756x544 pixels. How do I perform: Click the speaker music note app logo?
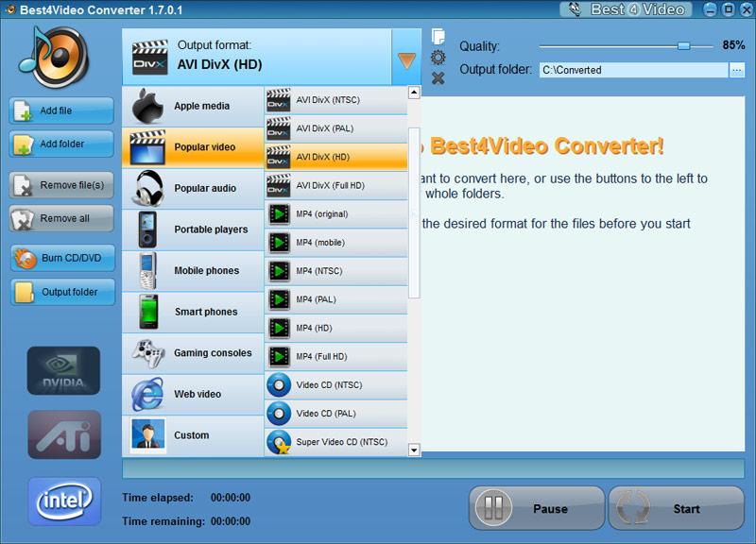click(x=54, y=57)
